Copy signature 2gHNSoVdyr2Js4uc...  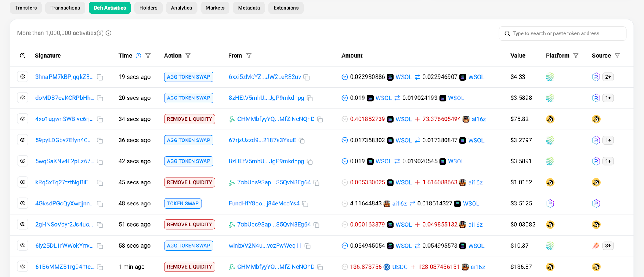pos(100,225)
